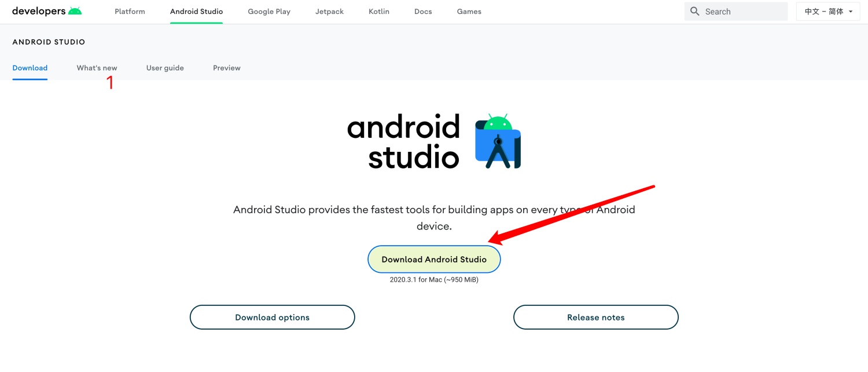The image size is (868, 372).
Task: Click the Download options button
Action: [x=272, y=317]
